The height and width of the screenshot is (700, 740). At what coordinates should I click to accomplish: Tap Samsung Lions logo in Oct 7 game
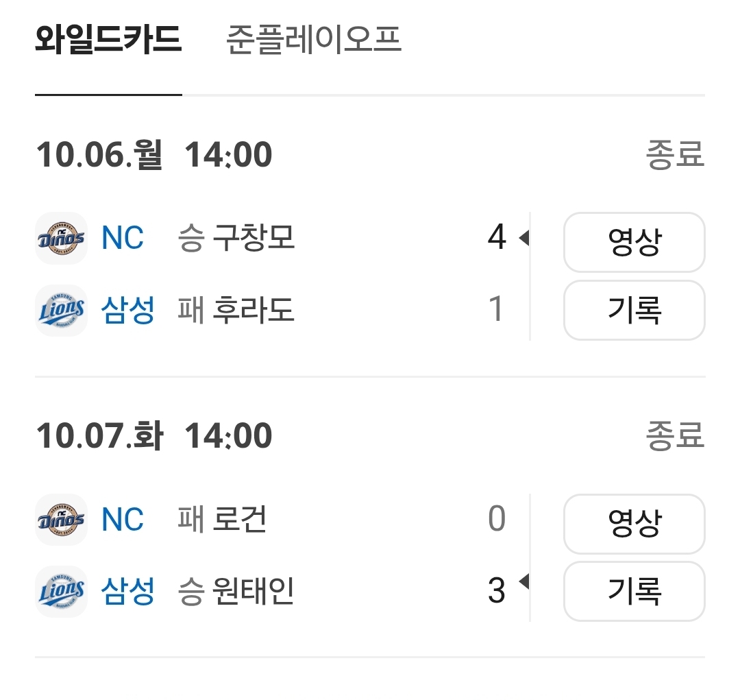point(61,591)
